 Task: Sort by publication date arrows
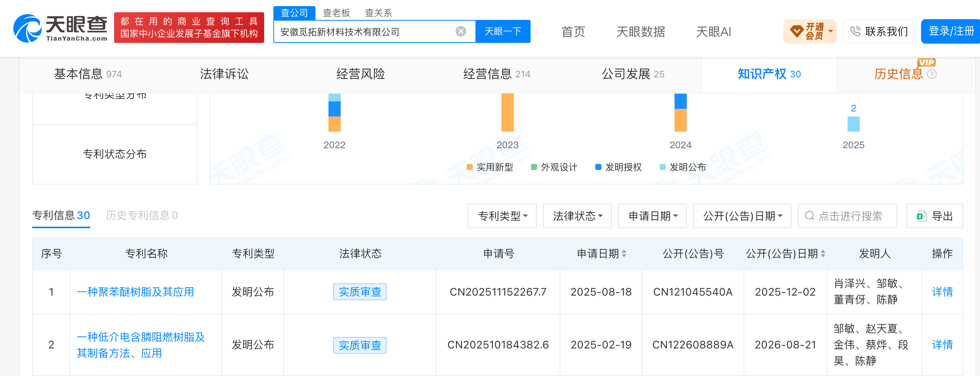click(x=823, y=253)
